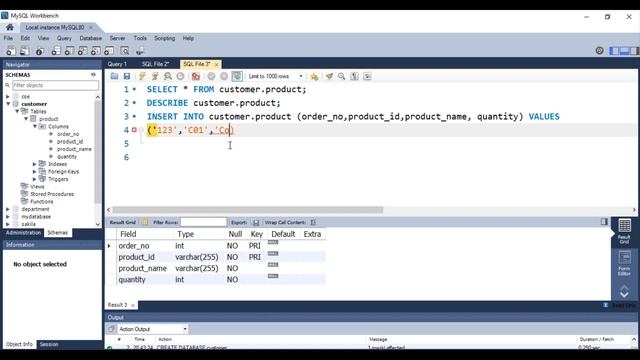Click the create new stored procedure icon
The width and height of the screenshot is (640, 360).
pyautogui.click(x=96, y=51)
